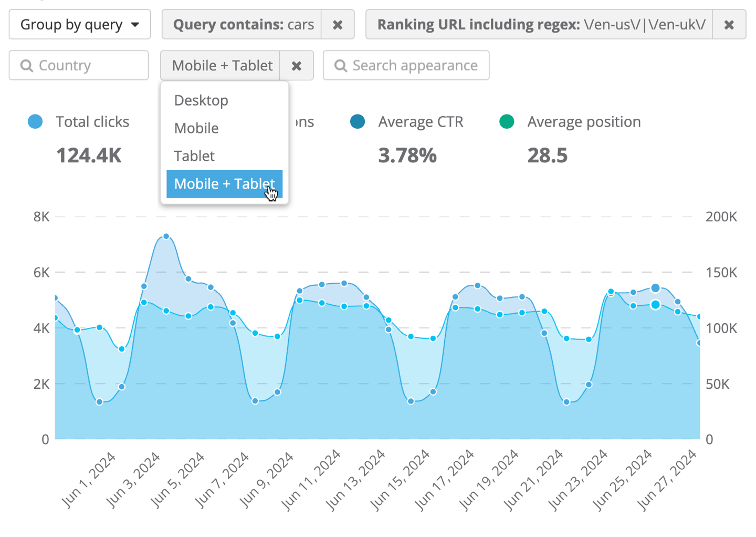Click the Jun 5, 2024 axis label
Image resolution: width=756 pixels, height=537 pixels.
pos(178,480)
